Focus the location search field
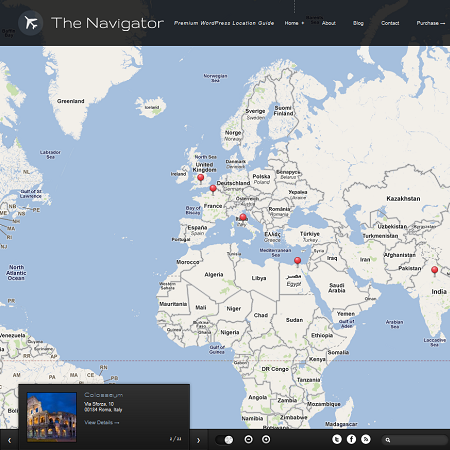The height and width of the screenshot is (450, 450). 415,440
